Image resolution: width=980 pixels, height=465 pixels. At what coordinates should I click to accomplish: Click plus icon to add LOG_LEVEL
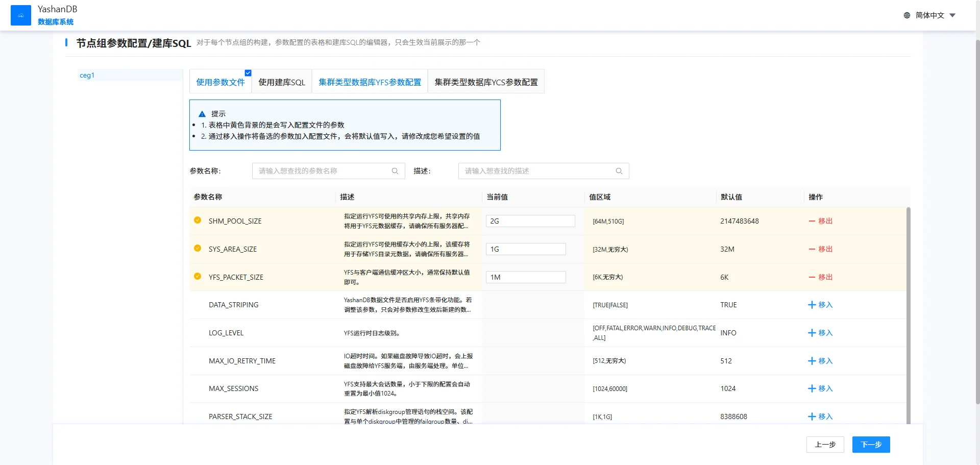[x=812, y=333]
